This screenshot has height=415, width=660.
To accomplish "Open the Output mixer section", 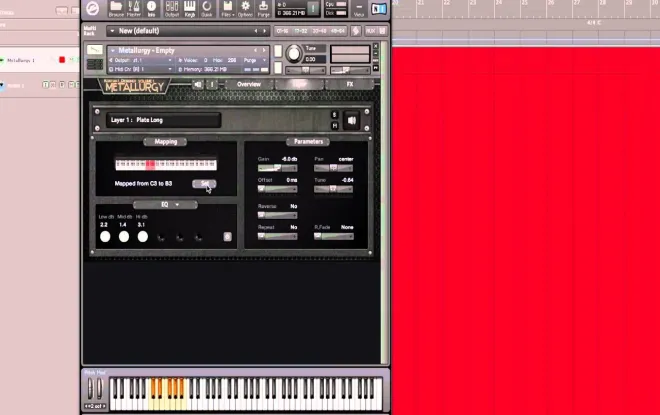I will coord(172,9).
